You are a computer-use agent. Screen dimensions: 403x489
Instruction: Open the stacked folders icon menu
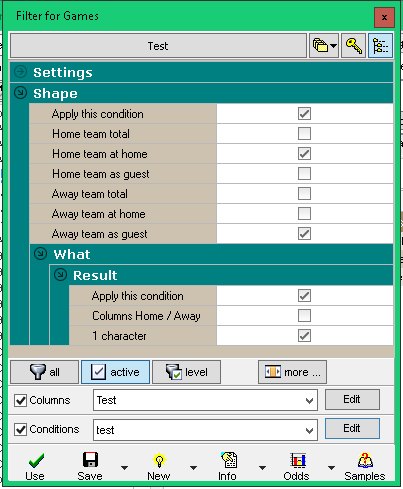click(x=324, y=46)
